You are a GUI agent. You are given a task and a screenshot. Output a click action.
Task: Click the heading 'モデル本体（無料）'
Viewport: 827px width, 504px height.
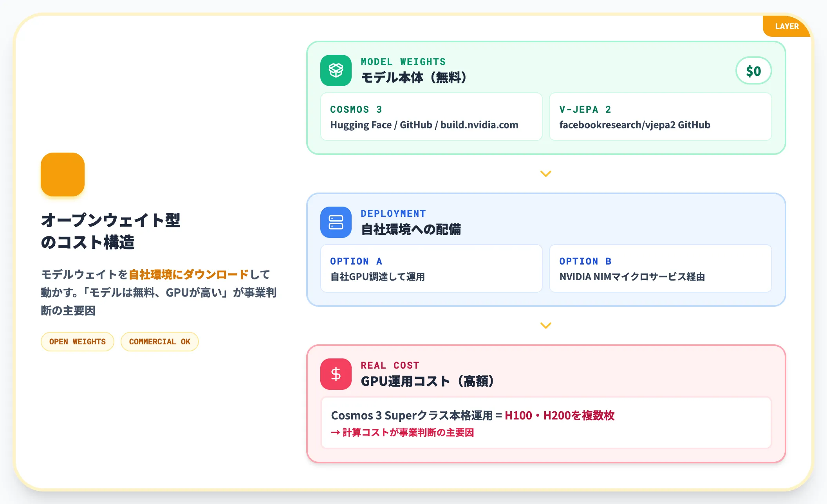413,77
